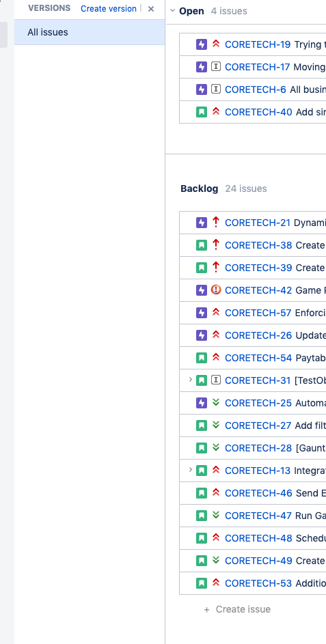Click the highest priority icon of CORETECH-19
The width and height of the screenshot is (326, 644).
216,44
